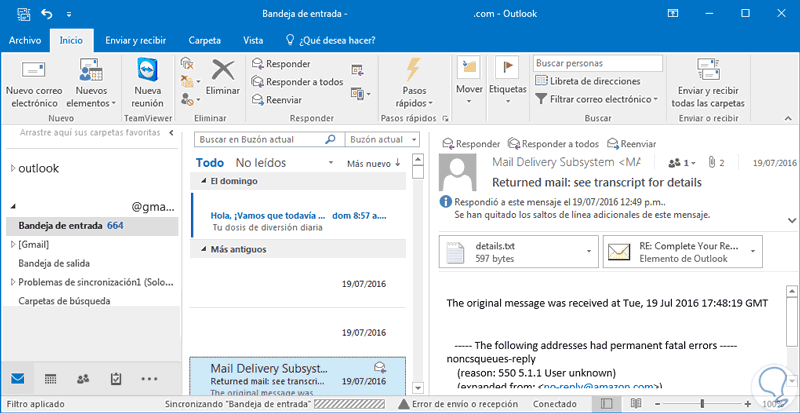Click the send/receive all folders title bar icon
Image resolution: width=800 pixels, height=413 pixels.
click(23, 14)
